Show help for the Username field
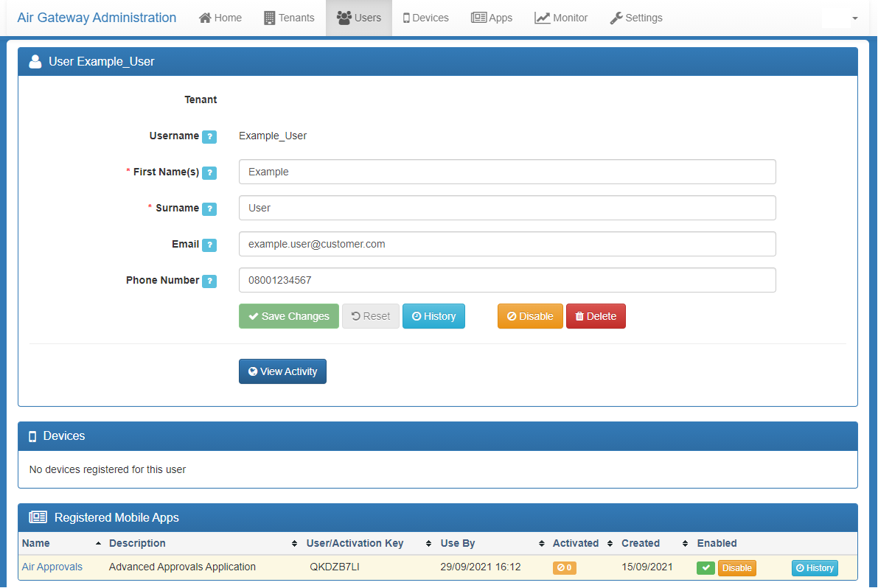The height and width of the screenshot is (588, 878). pyautogui.click(x=209, y=136)
